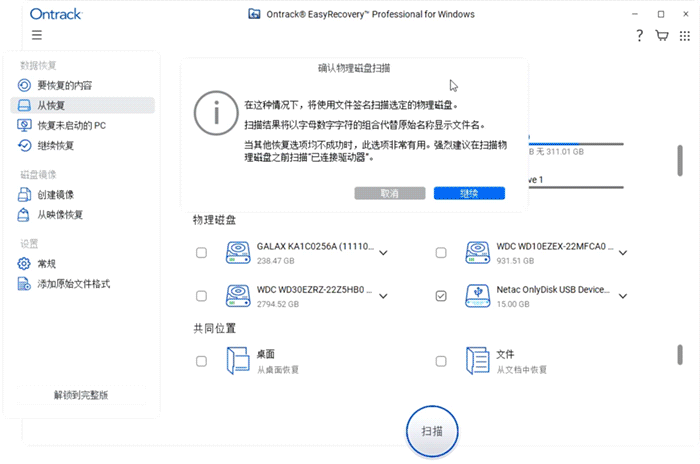Click the 2794.52 GB size text

click(278, 304)
